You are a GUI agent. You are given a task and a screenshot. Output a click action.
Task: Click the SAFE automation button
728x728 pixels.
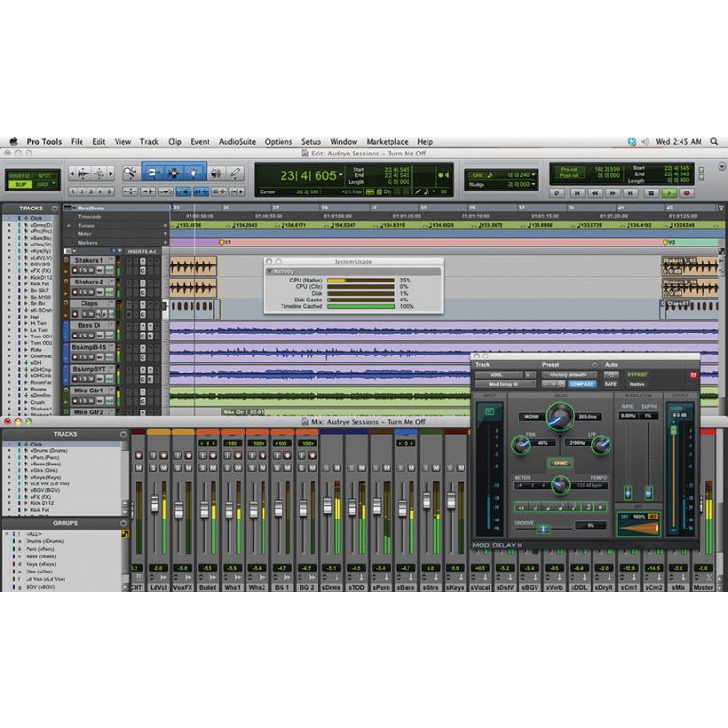point(610,384)
